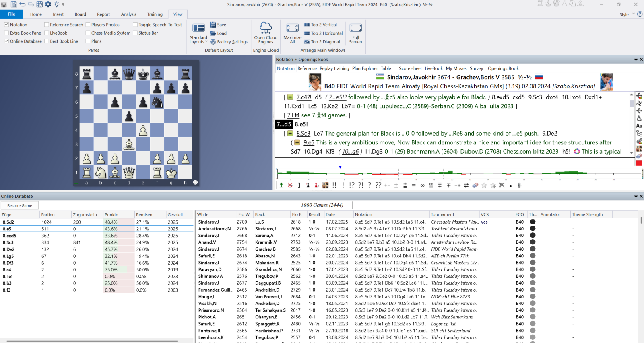The height and width of the screenshot is (343, 644).
Task: Click the undo arrow in the title bar
Action: [x=23, y=4]
